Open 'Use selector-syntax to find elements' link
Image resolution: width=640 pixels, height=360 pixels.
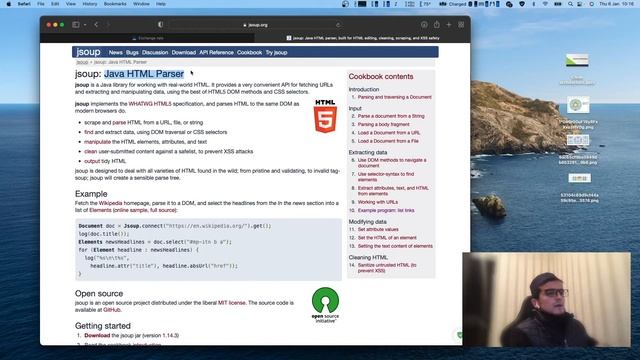[386, 177]
